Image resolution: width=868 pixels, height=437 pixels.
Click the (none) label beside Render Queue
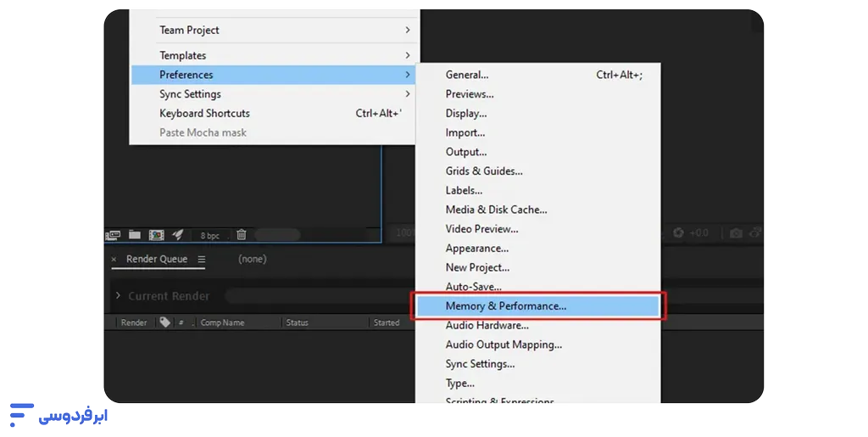(253, 259)
